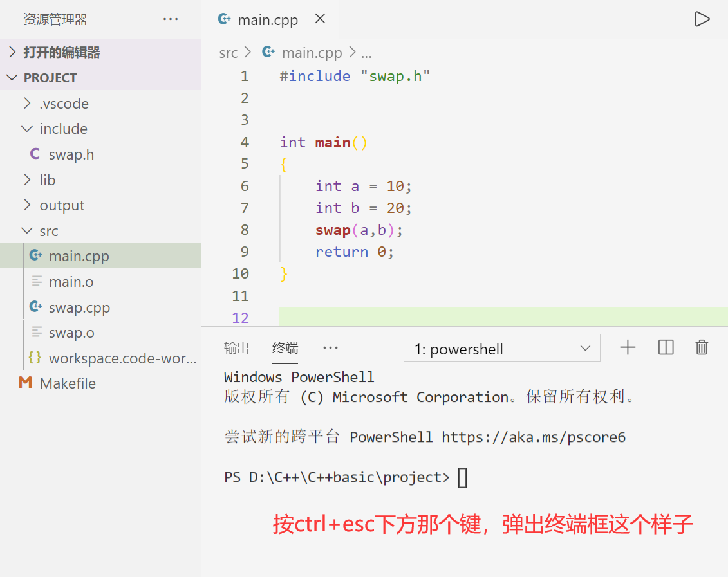Split the terminal panel
Screen dimensions: 728x577
pyautogui.click(x=666, y=347)
